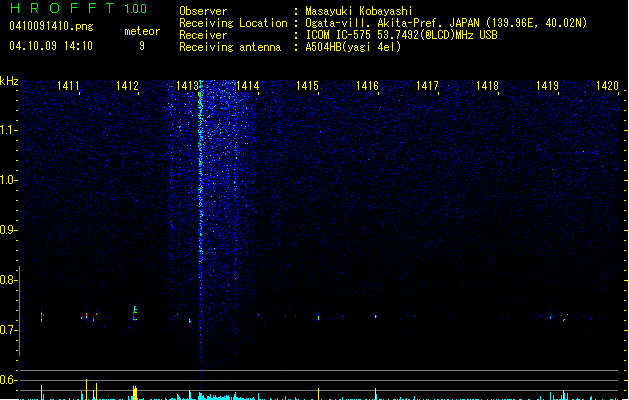Click the 1415 time axis mark

pyautogui.click(x=307, y=85)
